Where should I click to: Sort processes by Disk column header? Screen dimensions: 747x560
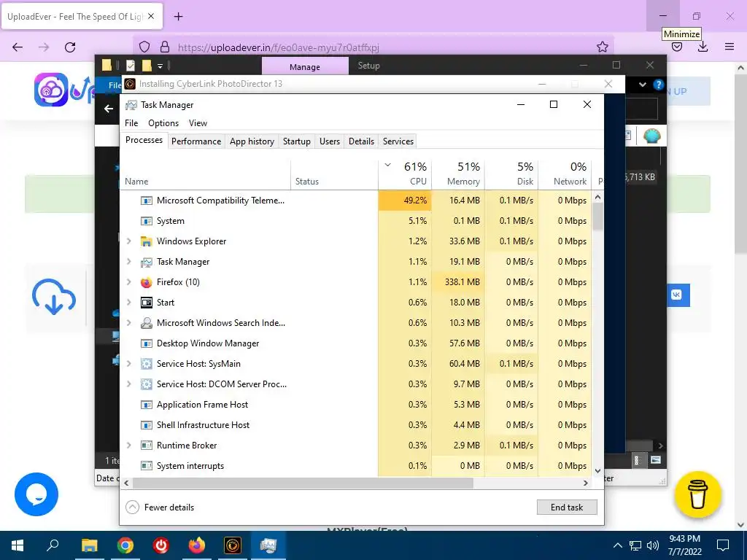(511, 174)
